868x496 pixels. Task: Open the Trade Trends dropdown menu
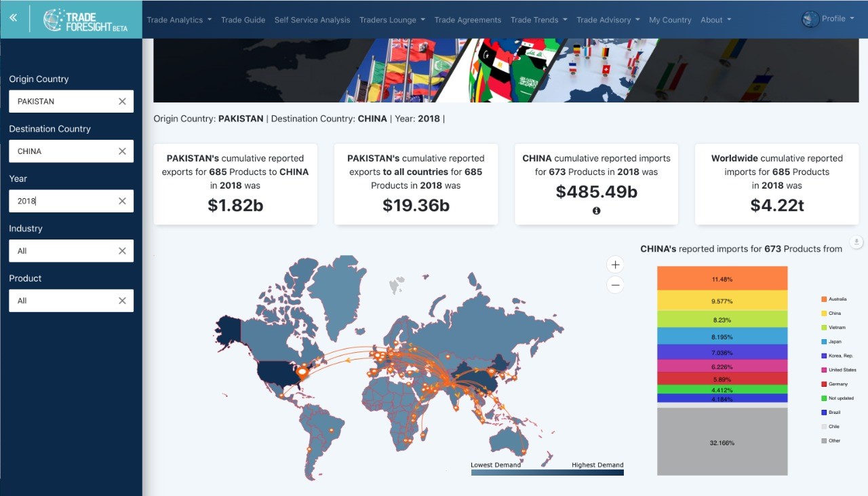point(539,20)
